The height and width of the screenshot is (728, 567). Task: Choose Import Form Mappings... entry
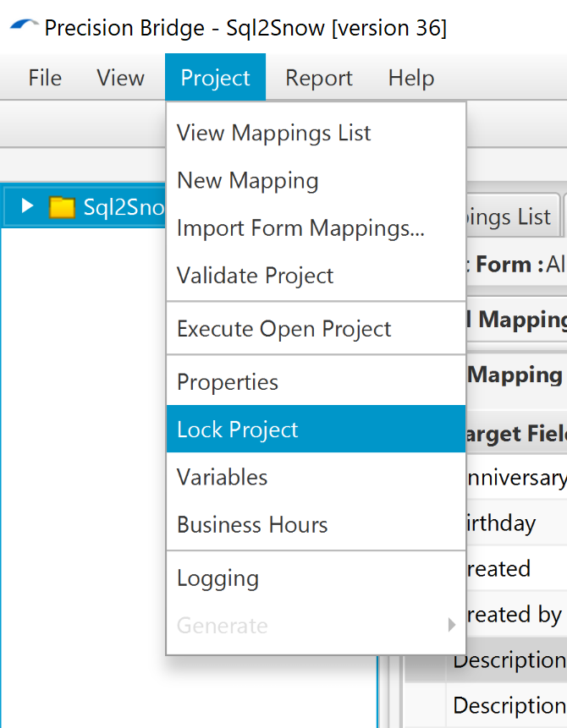(316, 228)
